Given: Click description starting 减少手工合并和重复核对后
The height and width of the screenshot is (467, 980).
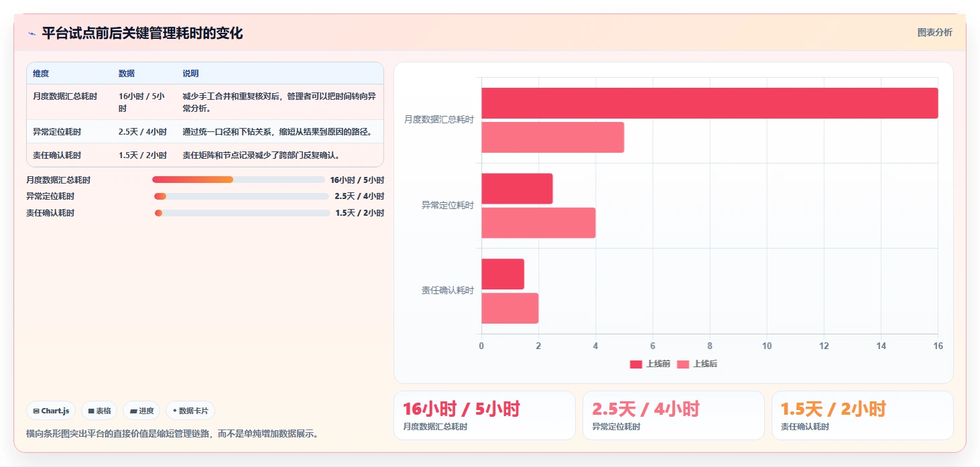Looking at the screenshot, I should (x=279, y=103).
